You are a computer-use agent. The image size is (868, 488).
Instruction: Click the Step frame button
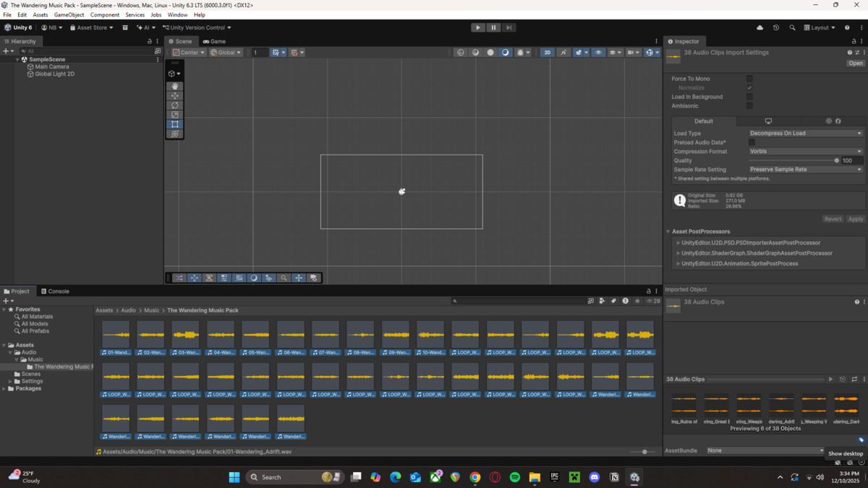coord(509,27)
